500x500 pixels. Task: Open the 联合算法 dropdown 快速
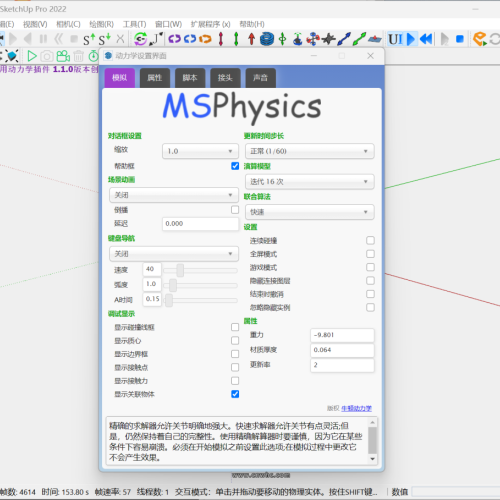pos(310,212)
